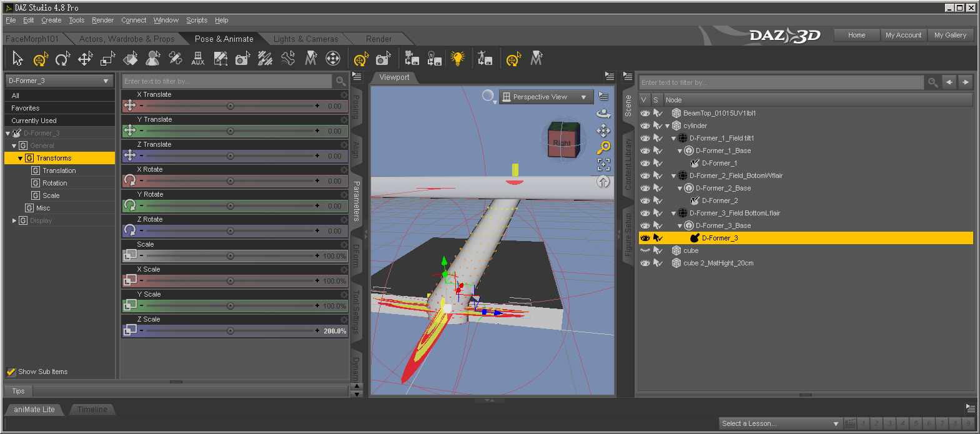Toggle selectability arrow for cube node
This screenshot has width=980, height=434.
point(658,250)
